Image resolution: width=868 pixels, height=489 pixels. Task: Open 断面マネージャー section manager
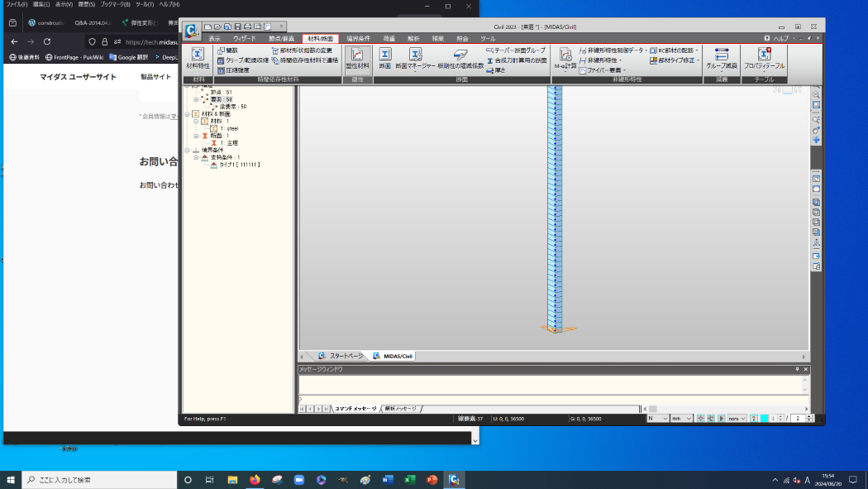pyautogui.click(x=415, y=59)
